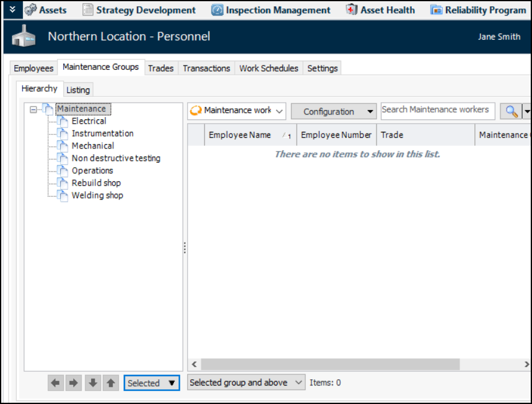Image resolution: width=532 pixels, height=404 pixels.
Task: Click the Strategy Development document icon
Action: pos(87,10)
